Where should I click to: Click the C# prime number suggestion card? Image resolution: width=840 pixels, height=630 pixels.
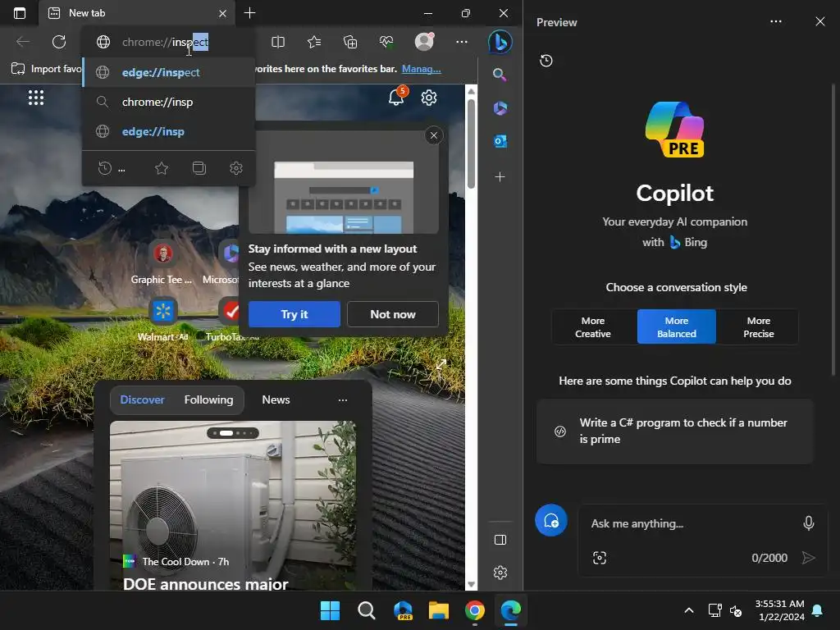tap(675, 431)
